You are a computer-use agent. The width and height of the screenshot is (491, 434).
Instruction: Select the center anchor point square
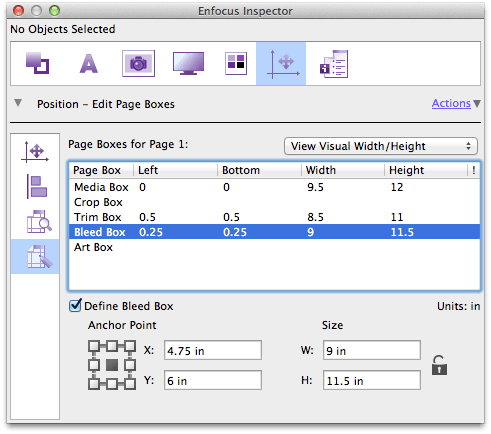(x=112, y=365)
